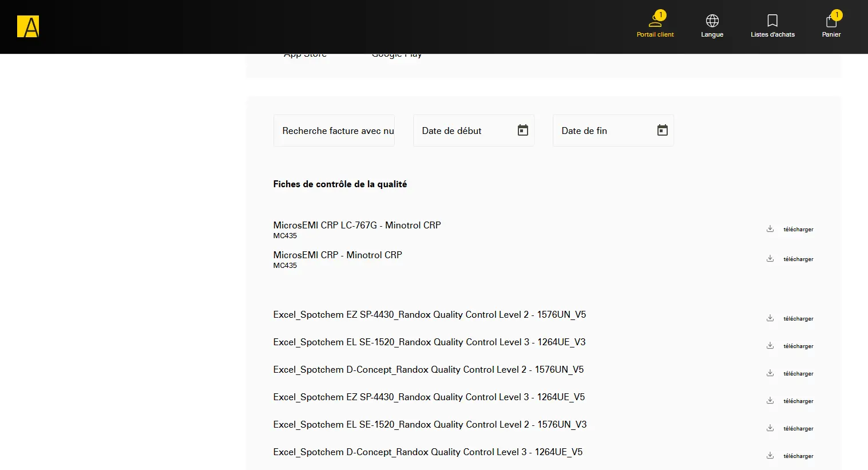Open the Langue globe icon
Viewport: 868px width, 470px height.
point(712,21)
